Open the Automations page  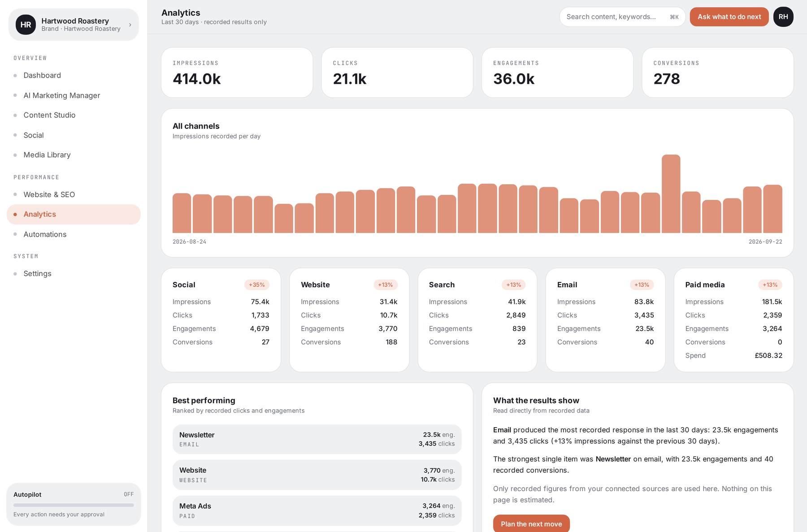[74, 234]
